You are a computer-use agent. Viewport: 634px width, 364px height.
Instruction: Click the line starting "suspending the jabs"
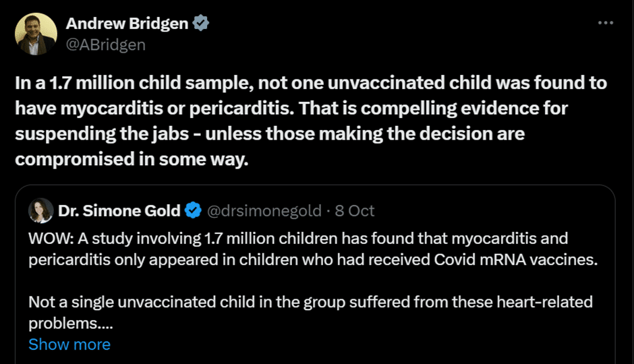tap(270, 133)
